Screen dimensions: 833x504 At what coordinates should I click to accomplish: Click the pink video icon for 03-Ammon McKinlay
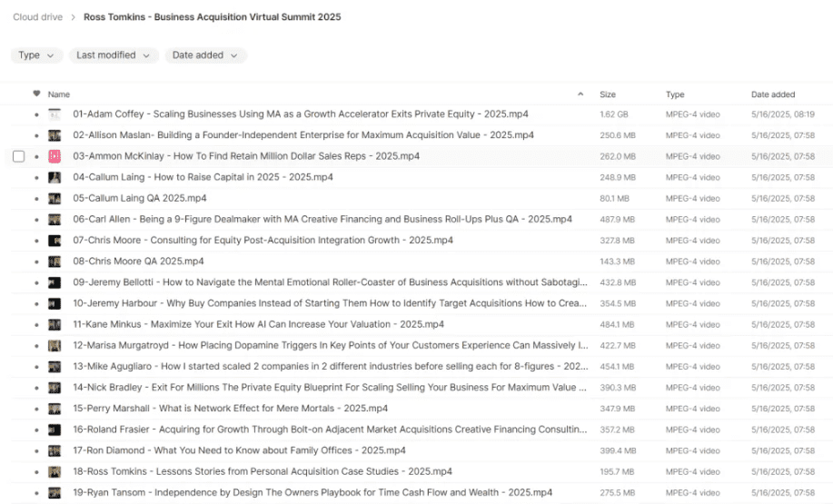[55, 156]
